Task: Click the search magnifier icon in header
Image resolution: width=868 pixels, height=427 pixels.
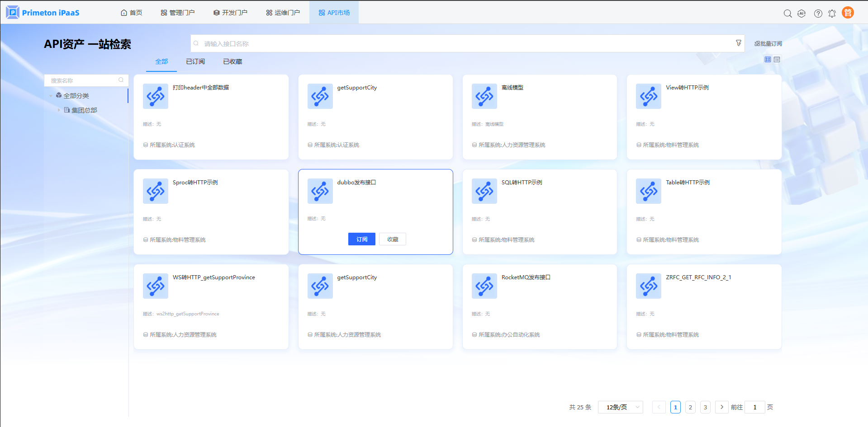Action: (x=787, y=13)
